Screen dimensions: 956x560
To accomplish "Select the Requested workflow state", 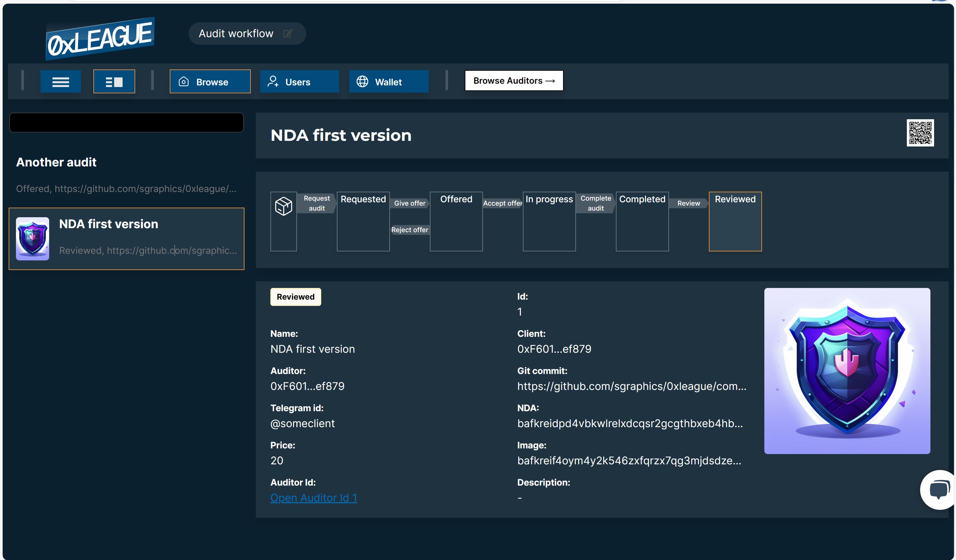I will [363, 222].
